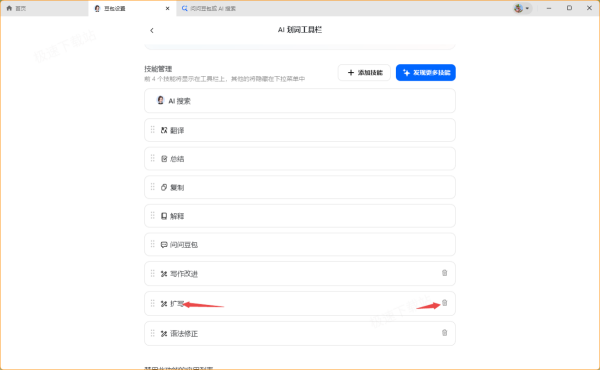Minimize the application window

coord(549,8)
